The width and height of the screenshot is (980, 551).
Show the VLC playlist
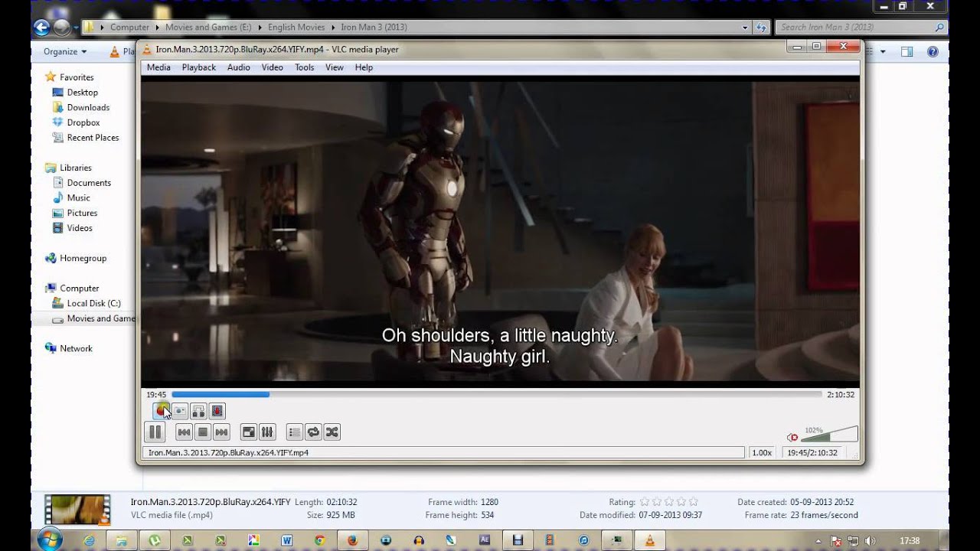(294, 432)
